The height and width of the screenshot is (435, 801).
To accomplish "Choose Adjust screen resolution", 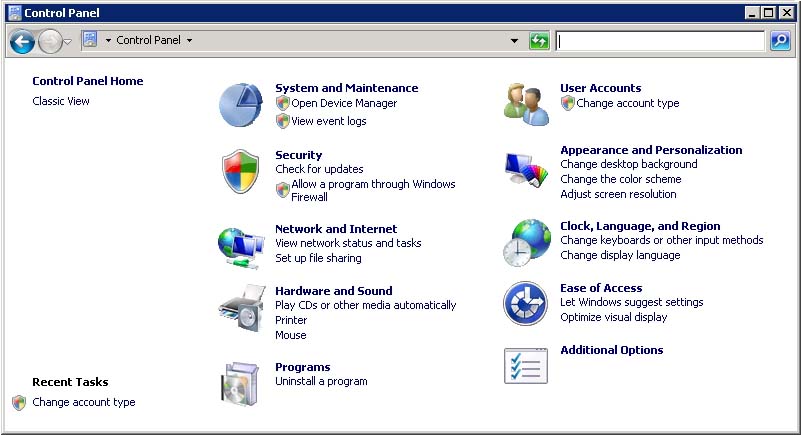I will click(618, 194).
